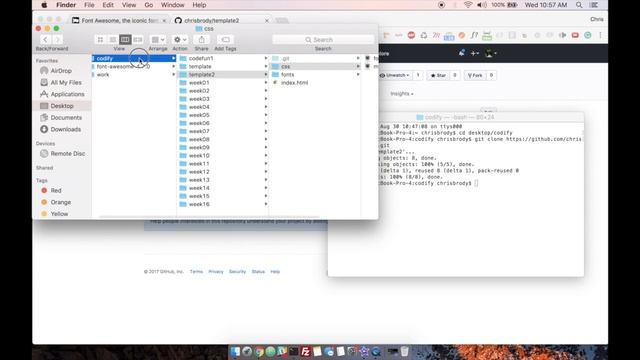Star the GitHub repository
640x360 pixels.
coord(438,76)
